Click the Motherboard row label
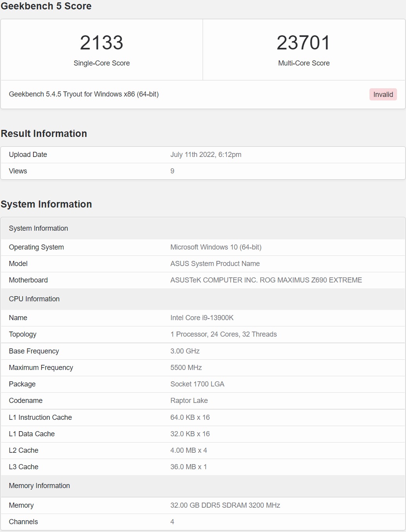This screenshot has height=532, width=406. pos(28,280)
